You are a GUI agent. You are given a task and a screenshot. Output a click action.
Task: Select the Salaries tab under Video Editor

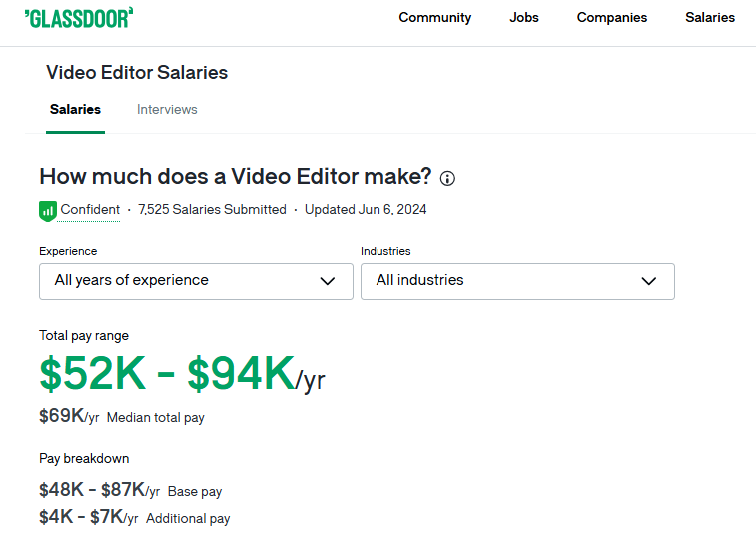(x=75, y=110)
